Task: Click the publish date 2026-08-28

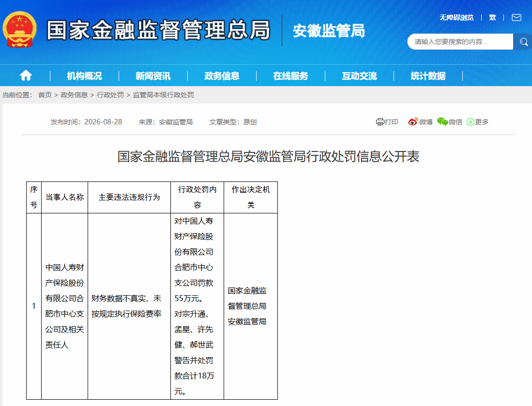Action: (x=103, y=122)
